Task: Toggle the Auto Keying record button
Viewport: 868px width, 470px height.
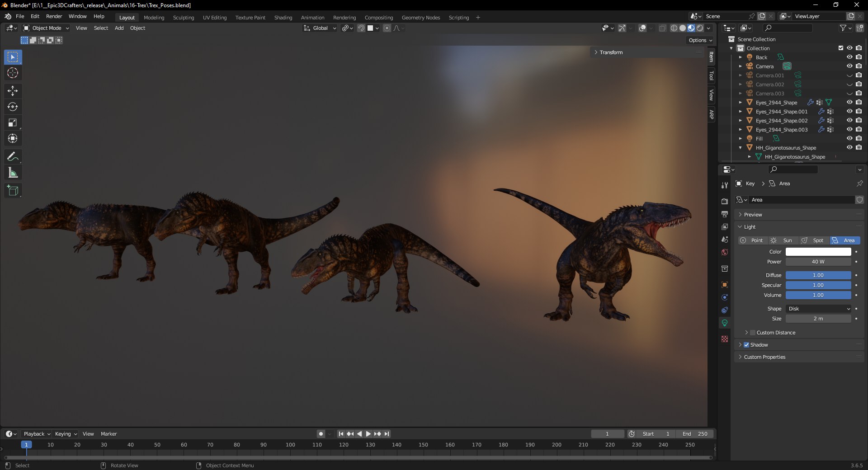Action: [x=321, y=434]
